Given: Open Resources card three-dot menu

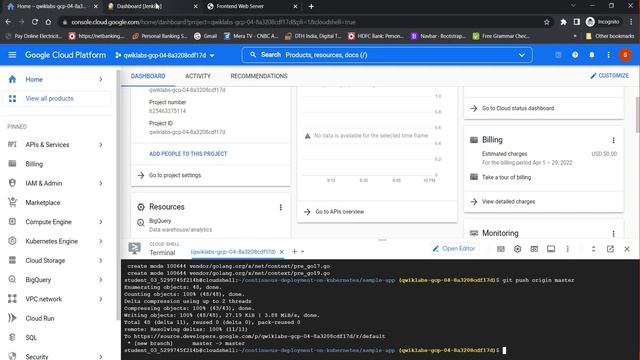Looking at the screenshot, I should (280, 207).
